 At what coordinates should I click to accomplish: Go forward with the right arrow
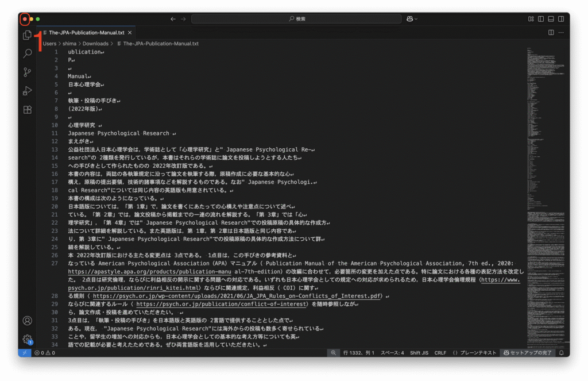183,19
